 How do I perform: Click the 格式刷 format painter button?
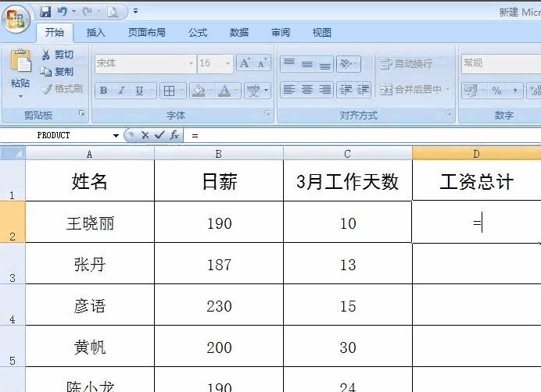pos(62,89)
